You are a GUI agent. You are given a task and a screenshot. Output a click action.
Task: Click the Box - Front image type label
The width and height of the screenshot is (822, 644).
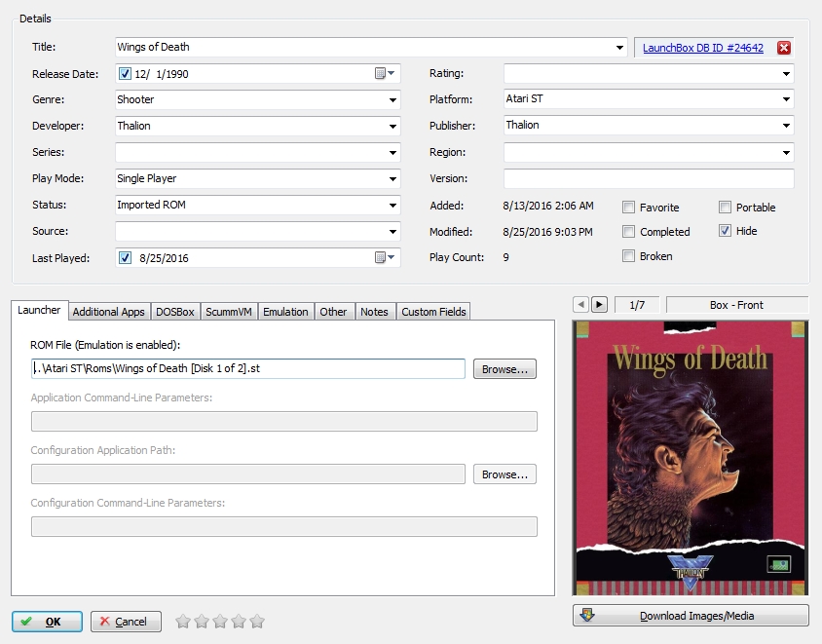click(x=737, y=305)
